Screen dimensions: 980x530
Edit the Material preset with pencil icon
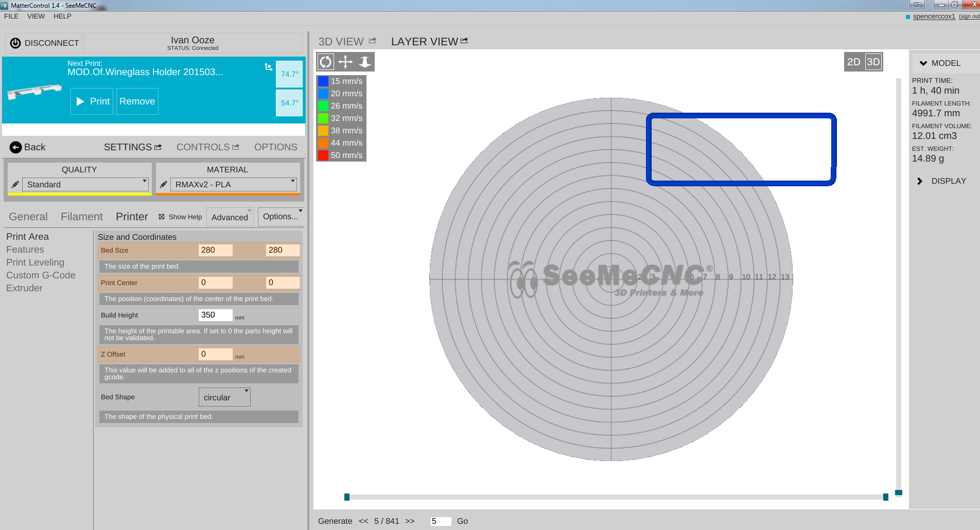[164, 185]
